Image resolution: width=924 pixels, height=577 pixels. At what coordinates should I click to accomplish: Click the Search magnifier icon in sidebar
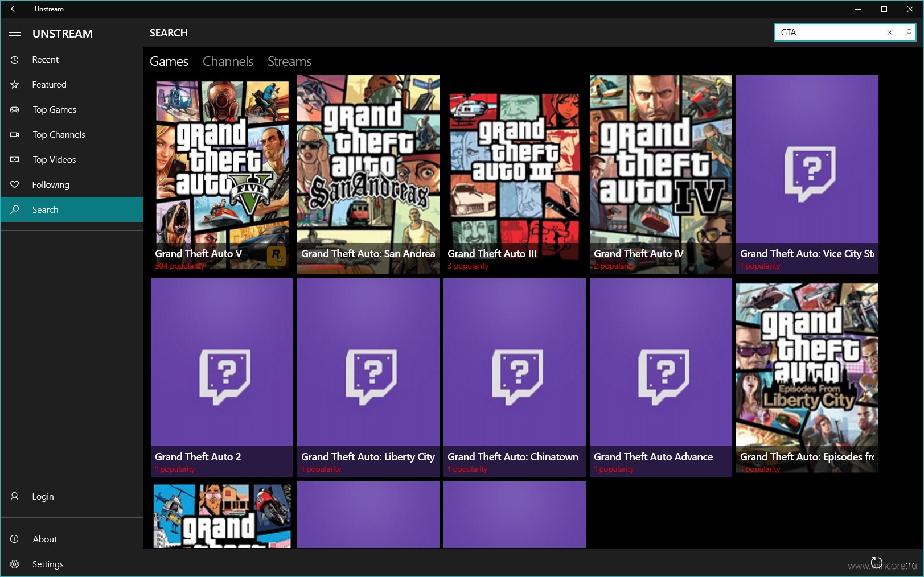tap(15, 209)
